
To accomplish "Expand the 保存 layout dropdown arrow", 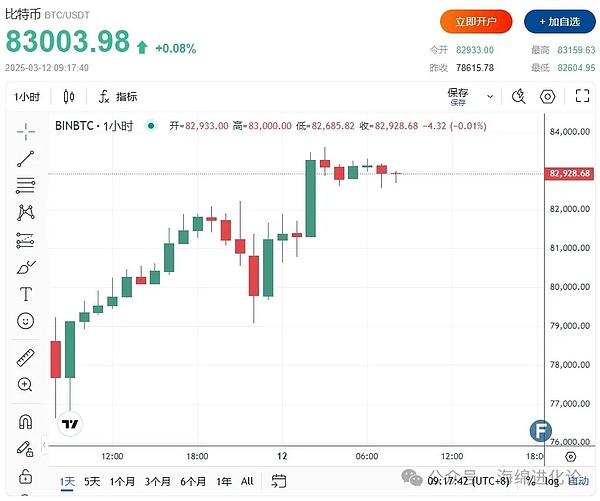I will click(x=489, y=97).
